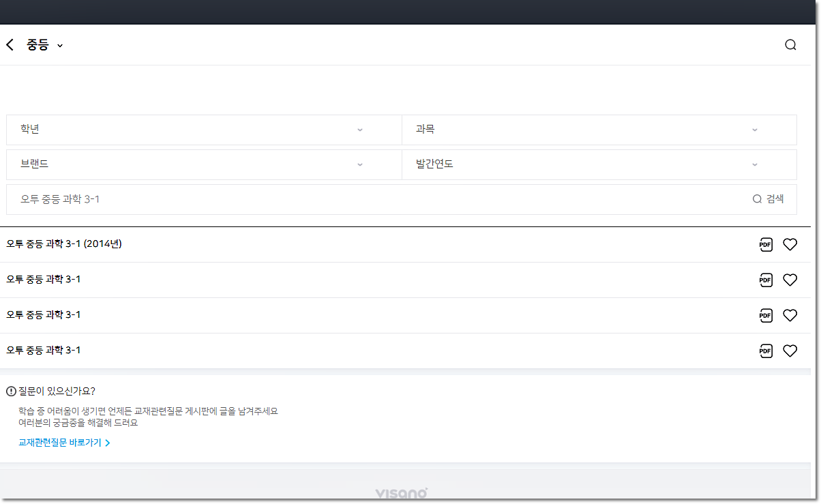821x504 pixels.
Task: Click the exclamation icon beside 질문이 있으신가요?
Action: (x=11, y=391)
